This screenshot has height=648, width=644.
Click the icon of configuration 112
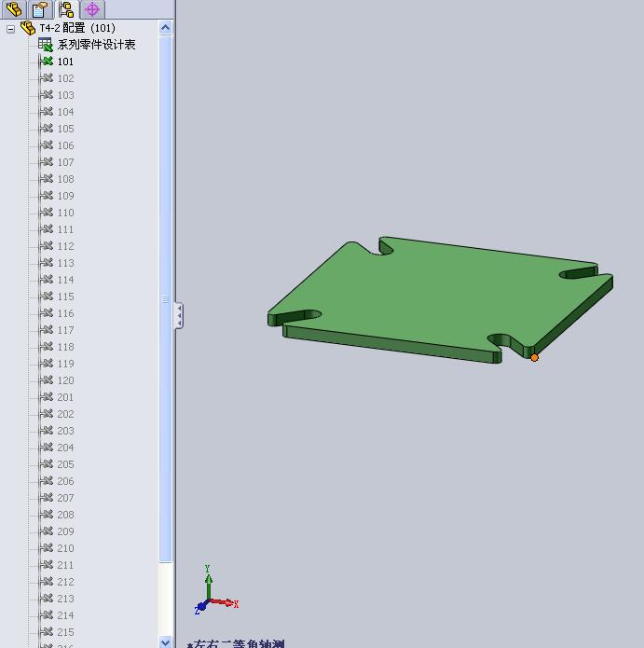pyautogui.click(x=47, y=246)
